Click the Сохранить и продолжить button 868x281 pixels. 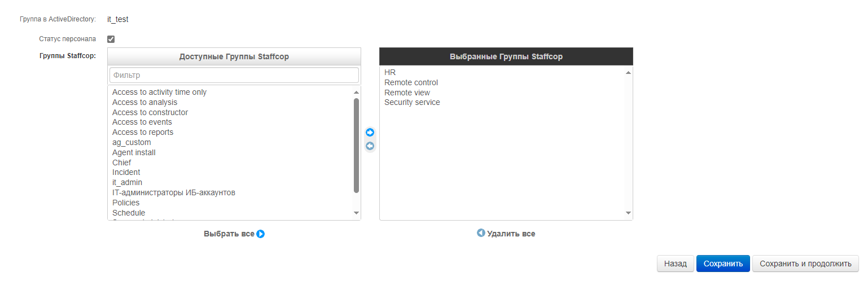pyautogui.click(x=805, y=264)
